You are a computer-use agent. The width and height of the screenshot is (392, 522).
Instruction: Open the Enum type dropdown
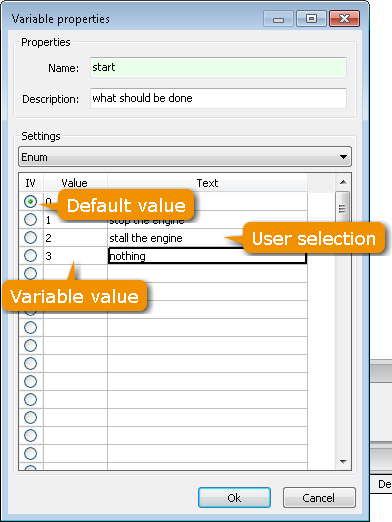(185, 157)
